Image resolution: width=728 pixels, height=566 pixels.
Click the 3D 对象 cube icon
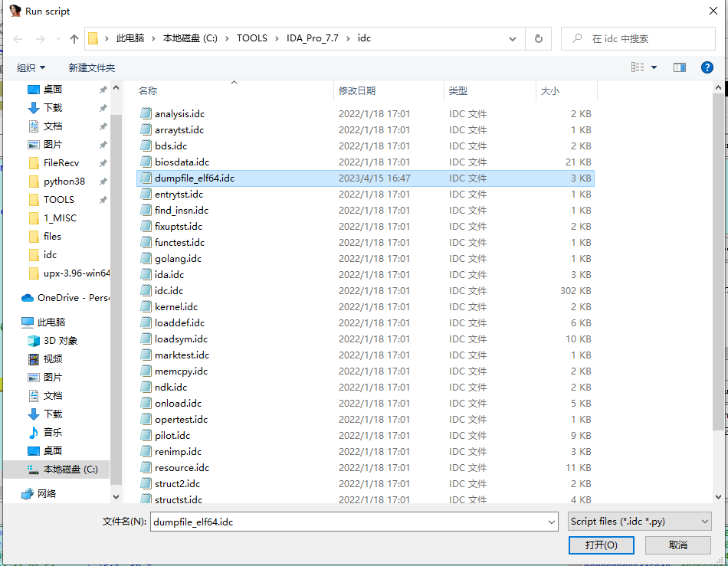[x=34, y=340]
